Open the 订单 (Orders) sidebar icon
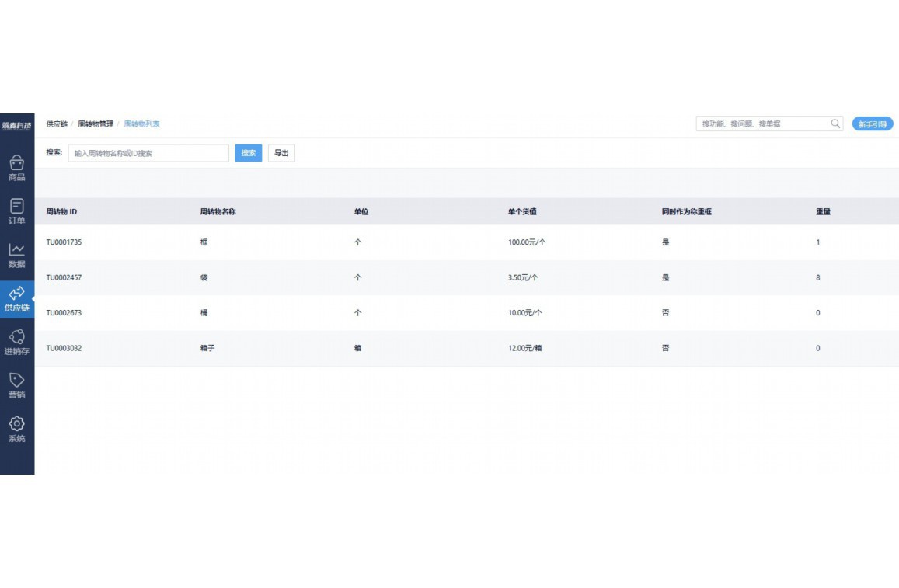Screen dimensions: 899x588 (16, 207)
